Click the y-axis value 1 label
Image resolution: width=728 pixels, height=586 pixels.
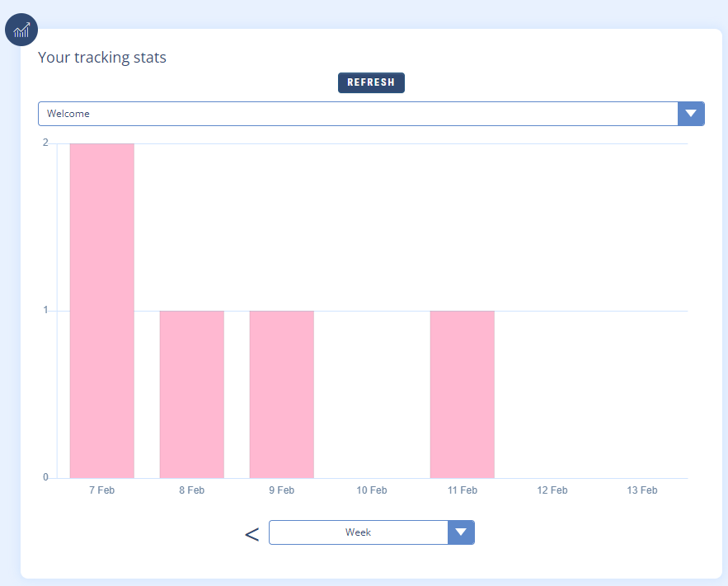click(x=45, y=311)
